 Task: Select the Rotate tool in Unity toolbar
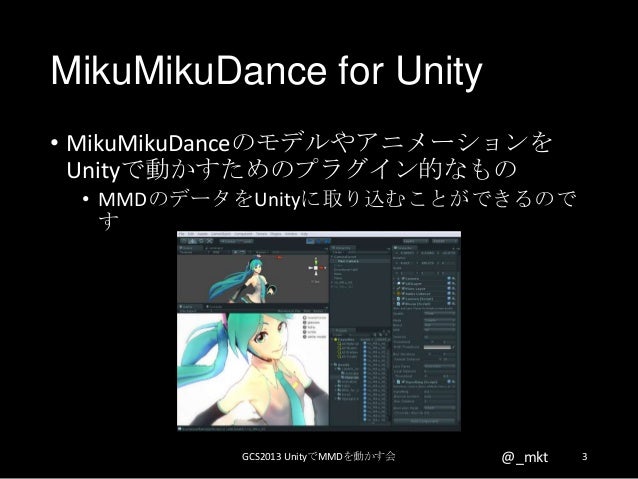pos(201,241)
